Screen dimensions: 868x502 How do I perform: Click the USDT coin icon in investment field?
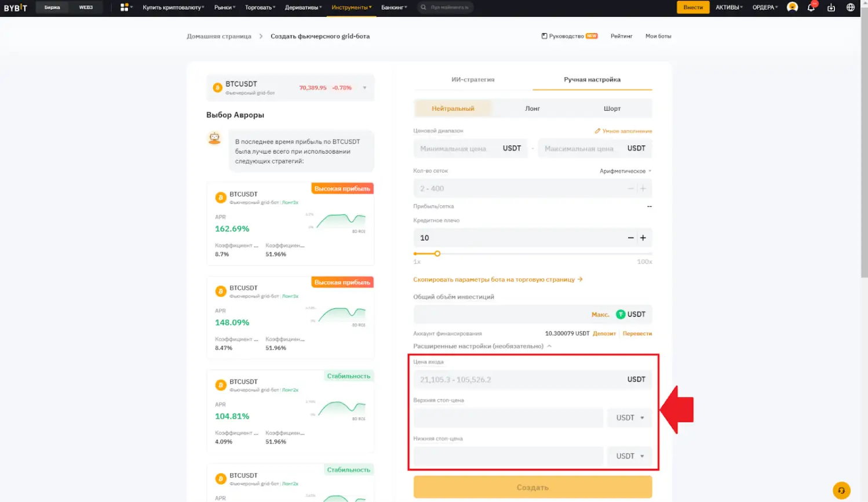[x=621, y=314]
